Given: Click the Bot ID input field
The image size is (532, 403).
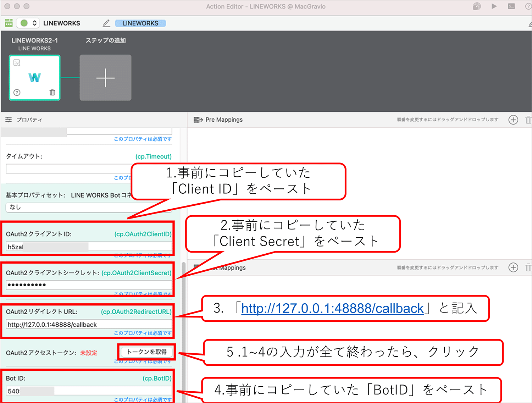Looking at the screenshot, I should click(89, 391).
